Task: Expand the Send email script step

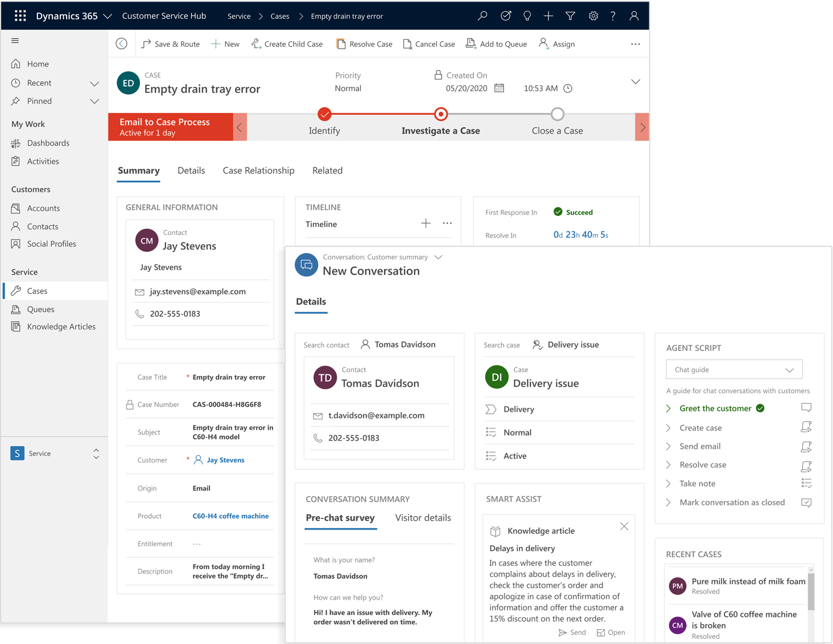Action: [x=669, y=447]
